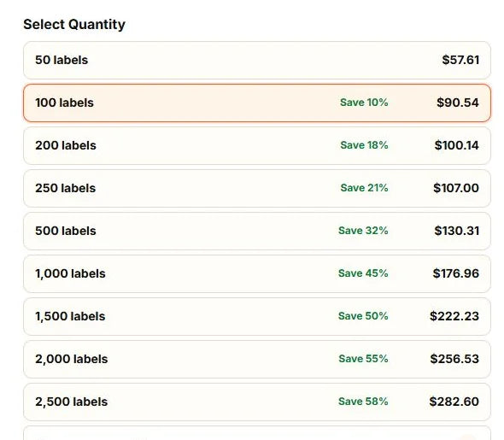Click the $176.96 price

click(x=456, y=273)
